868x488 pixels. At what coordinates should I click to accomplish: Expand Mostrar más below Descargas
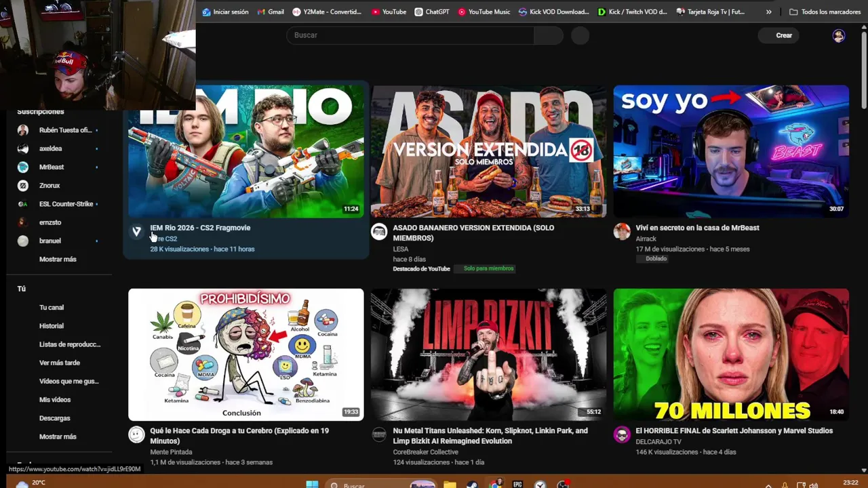point(58,436)
